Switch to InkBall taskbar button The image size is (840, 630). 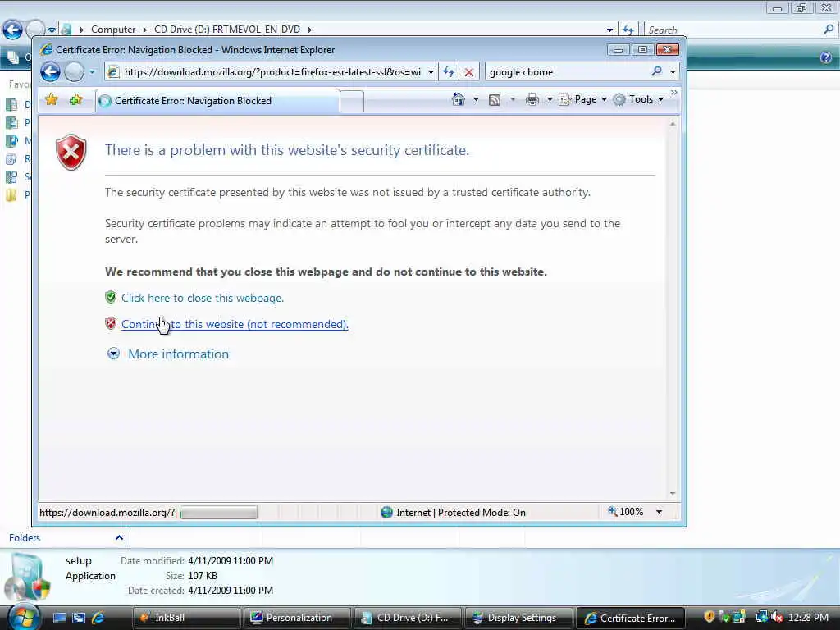185,618
